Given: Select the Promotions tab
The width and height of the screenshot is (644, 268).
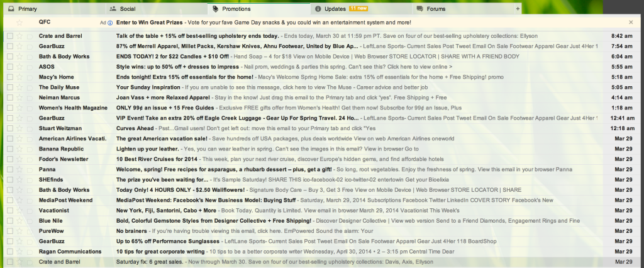Looking at the screenshot, I should 258,9.
